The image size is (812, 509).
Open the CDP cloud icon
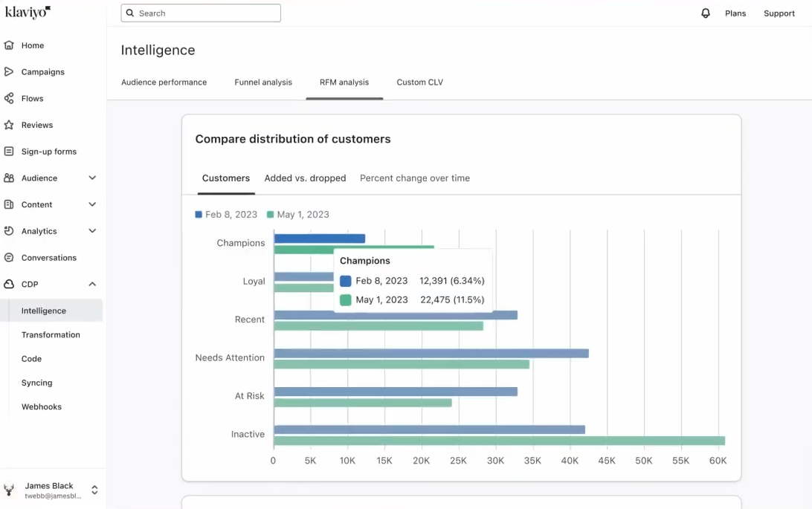(10, 284)
